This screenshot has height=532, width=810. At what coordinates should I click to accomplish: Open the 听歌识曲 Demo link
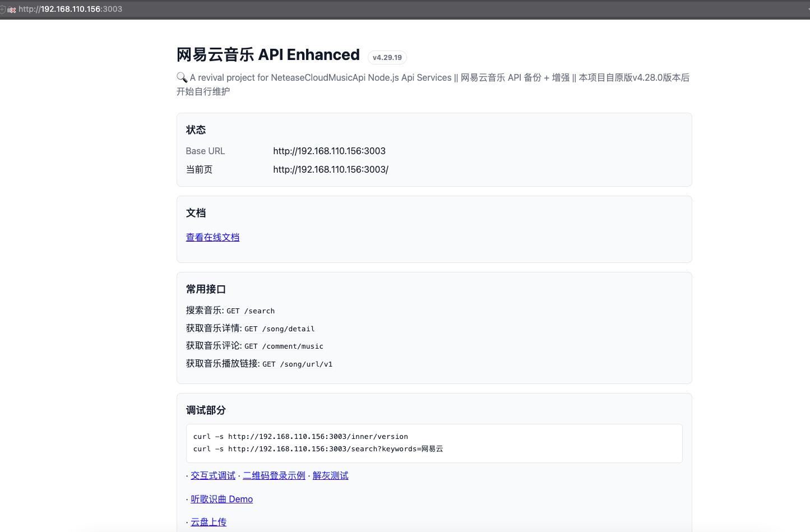pos(221,499)
